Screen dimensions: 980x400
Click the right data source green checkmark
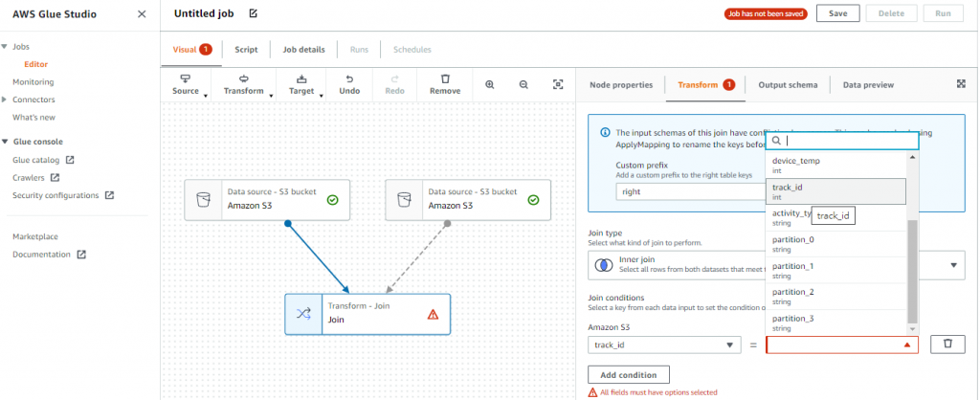tap(533, 200)
